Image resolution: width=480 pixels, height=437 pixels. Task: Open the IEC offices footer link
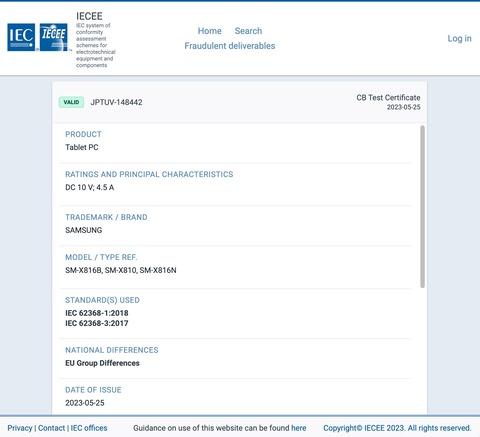coord(89,428)
